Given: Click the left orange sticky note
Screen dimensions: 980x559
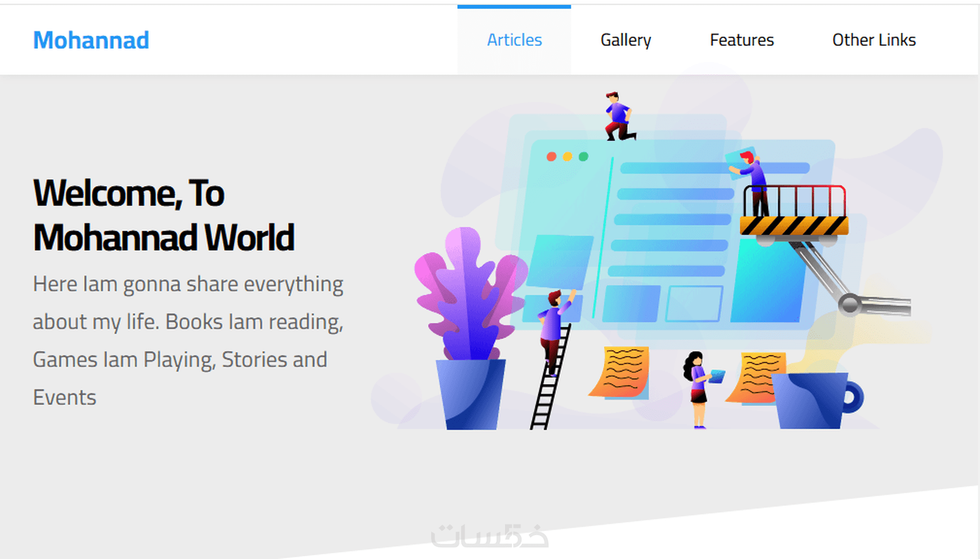Looking at the screenshot, I should (624, 372).
